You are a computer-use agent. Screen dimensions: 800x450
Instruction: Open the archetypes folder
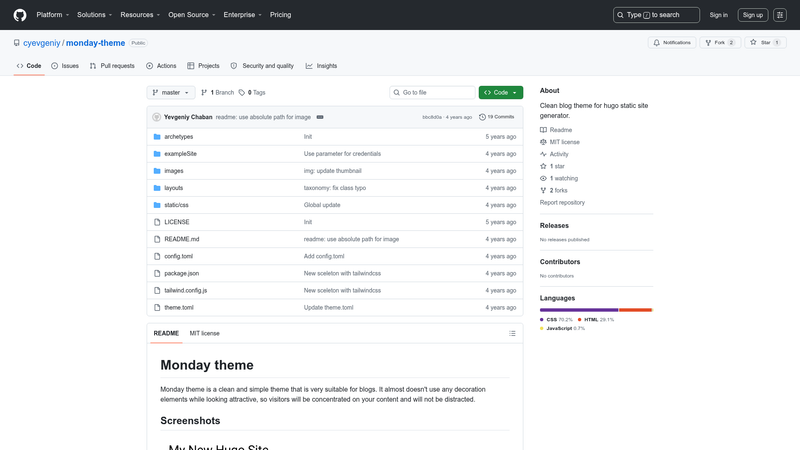pyautogui.click(x=179, y=137)
